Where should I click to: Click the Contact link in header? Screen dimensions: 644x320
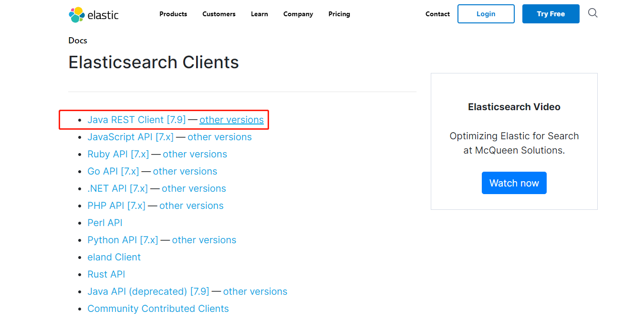click(x=437, y=14)
